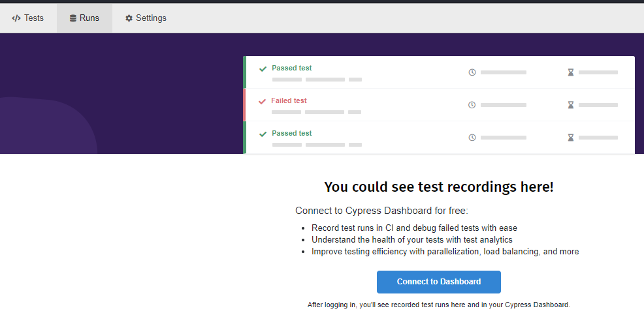The width and height of the screenshot is (644, 315).
Task: Switch to the Runs tab
Action: 84,18
